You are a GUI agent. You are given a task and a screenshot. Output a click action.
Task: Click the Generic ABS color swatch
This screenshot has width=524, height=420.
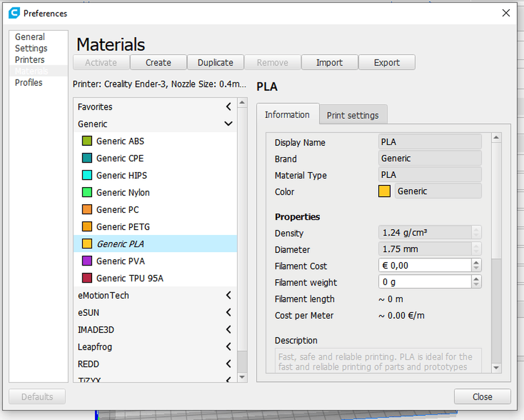87,141
